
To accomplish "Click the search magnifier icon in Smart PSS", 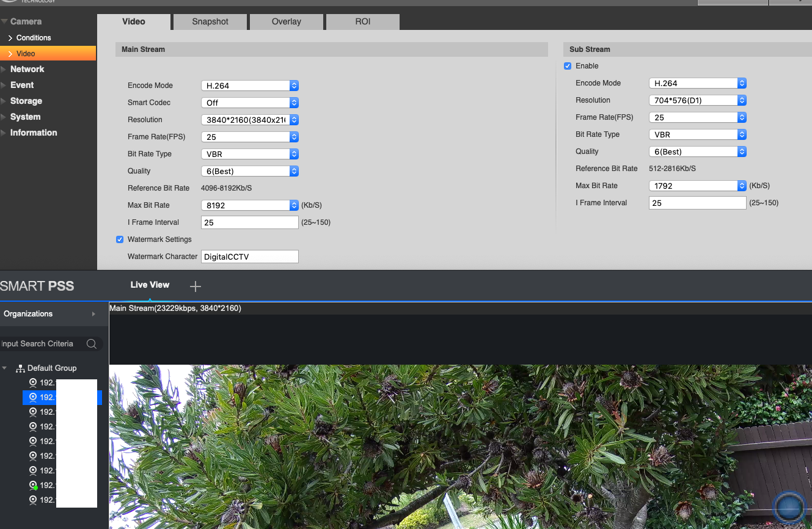I will (x=92, y=344).
